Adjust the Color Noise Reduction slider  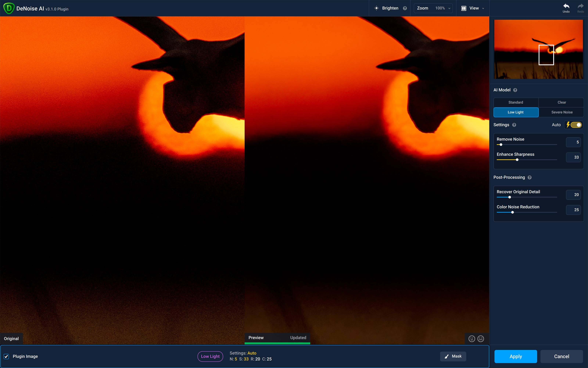527,212
